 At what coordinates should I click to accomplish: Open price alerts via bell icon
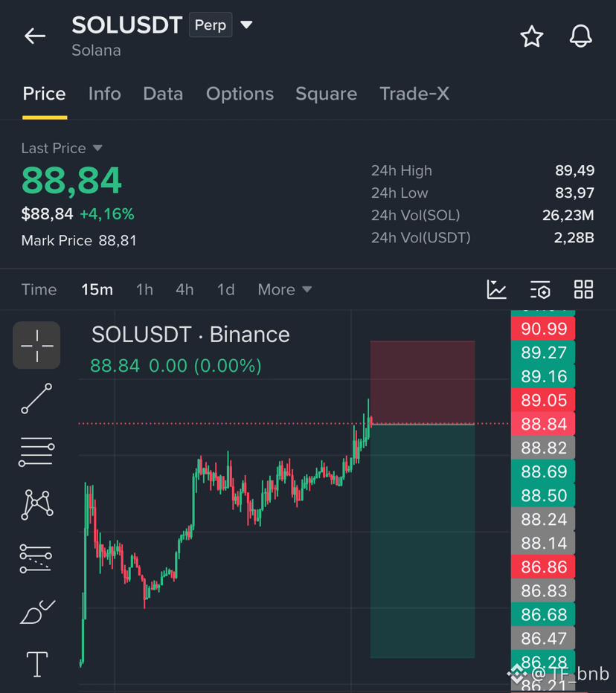tap(580, 36)
